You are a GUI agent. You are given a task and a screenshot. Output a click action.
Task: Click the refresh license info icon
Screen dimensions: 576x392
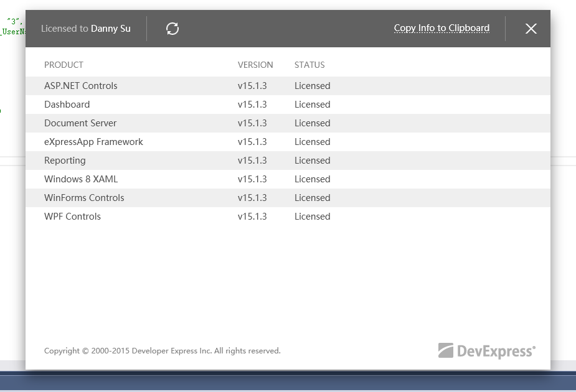(x=172, y=29)
